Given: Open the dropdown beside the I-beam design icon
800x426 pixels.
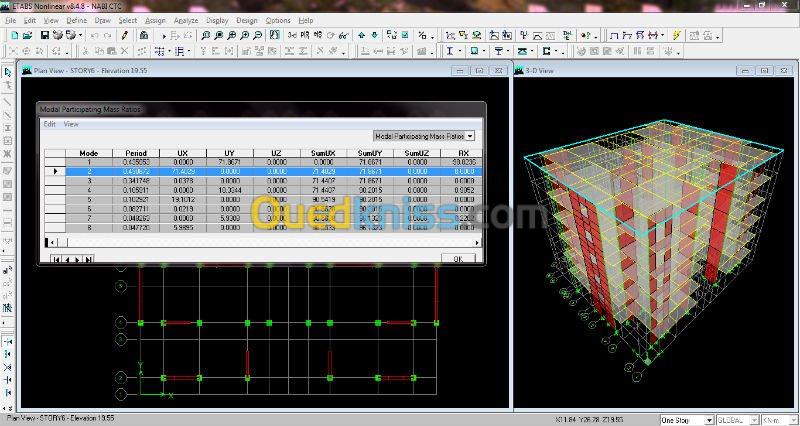Looking at the screenshot, I should click(x=460, y=51).
